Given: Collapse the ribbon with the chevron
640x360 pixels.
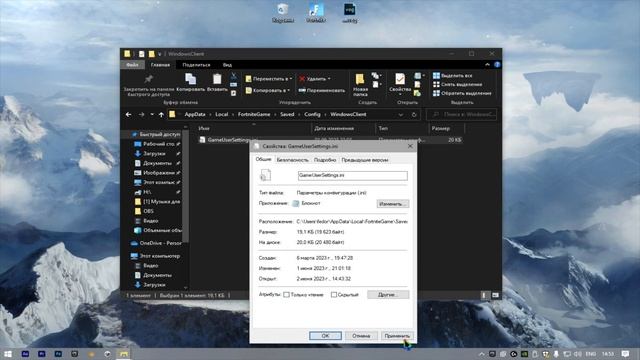Looking at the screenshot, I should [x=487, y=64].
